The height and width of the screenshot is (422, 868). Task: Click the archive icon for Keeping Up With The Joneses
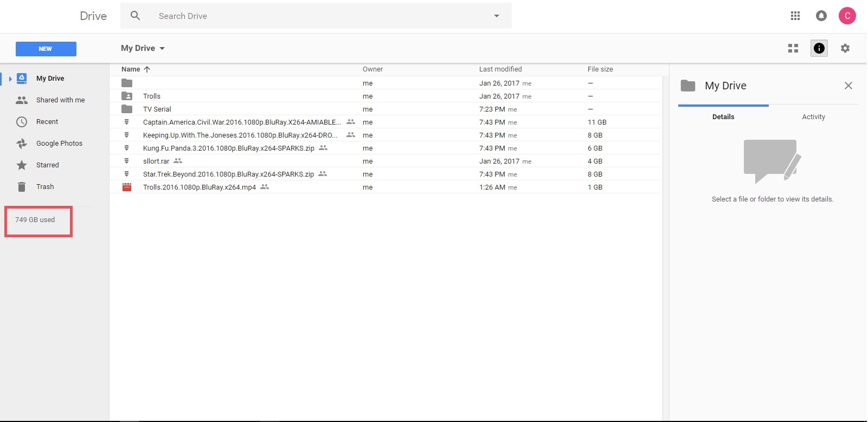pyautogui.click(x=126, y=135)
